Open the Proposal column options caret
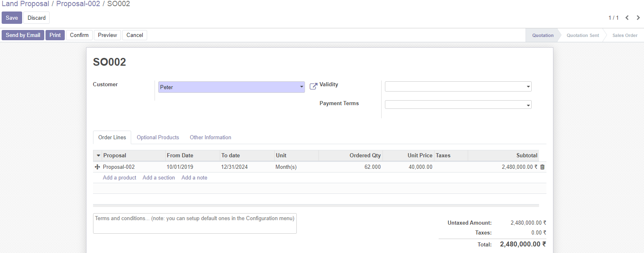This screenshot has width=644, height=253. [98, 156]
